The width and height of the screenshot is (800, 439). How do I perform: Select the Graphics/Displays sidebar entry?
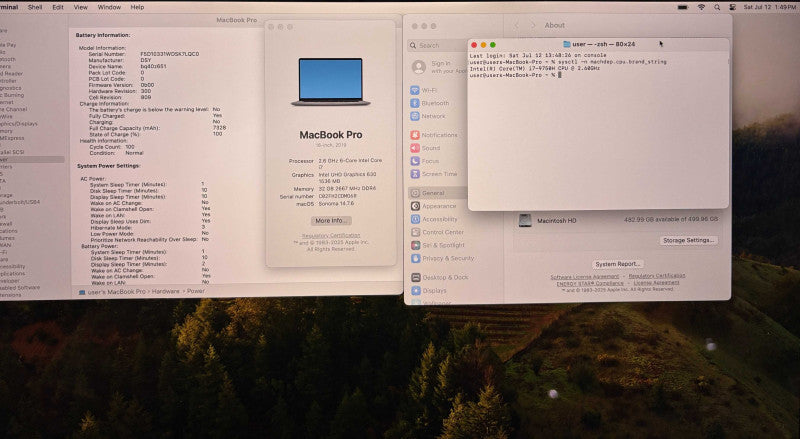pos(19,124)
